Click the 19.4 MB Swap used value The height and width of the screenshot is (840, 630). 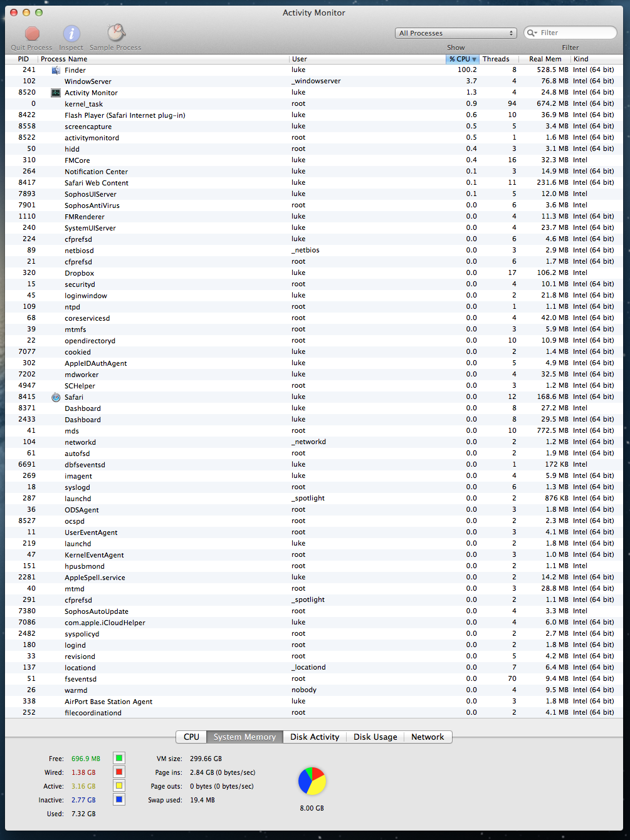coord(202,800)
